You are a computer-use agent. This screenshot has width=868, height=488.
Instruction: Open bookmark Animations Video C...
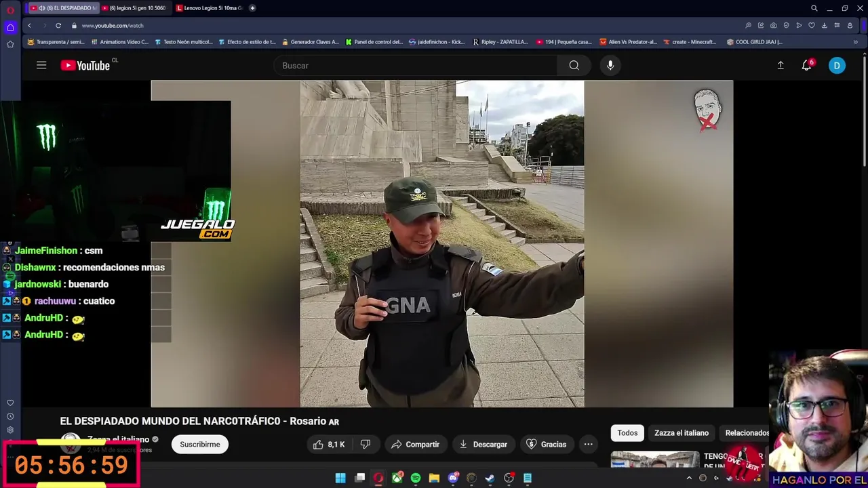pos(119,42)
